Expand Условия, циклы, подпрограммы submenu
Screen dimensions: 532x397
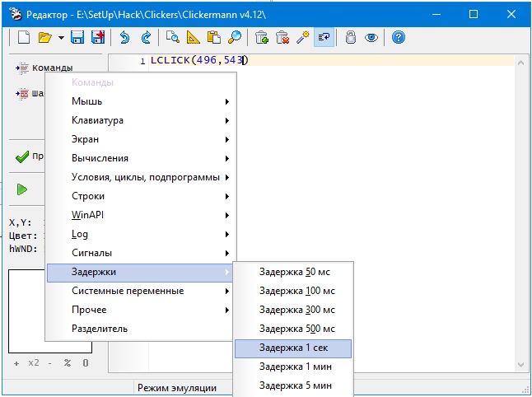[140, 177]
